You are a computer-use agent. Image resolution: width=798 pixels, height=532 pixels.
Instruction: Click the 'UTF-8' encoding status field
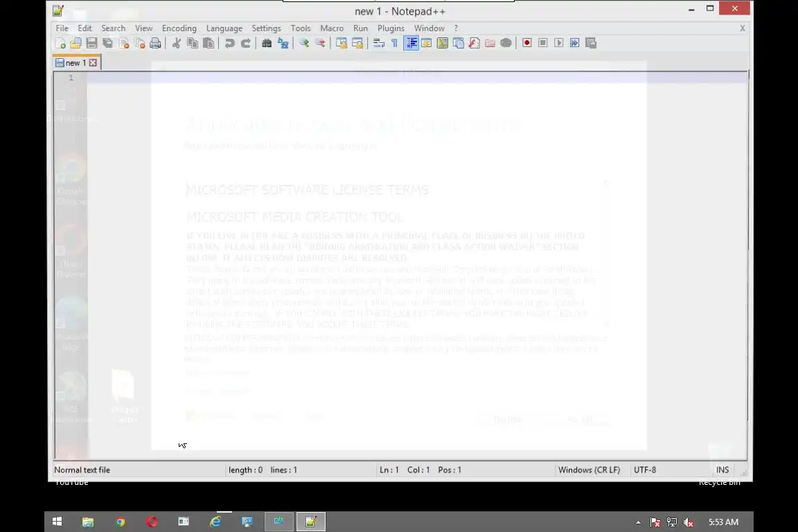[645, 470]
